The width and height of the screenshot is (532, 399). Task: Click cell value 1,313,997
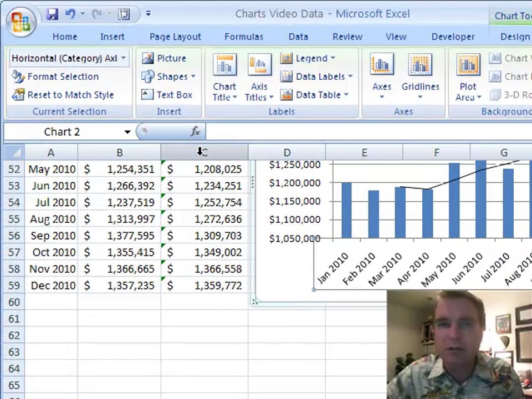pyautogui.click(x=120, y=219)
